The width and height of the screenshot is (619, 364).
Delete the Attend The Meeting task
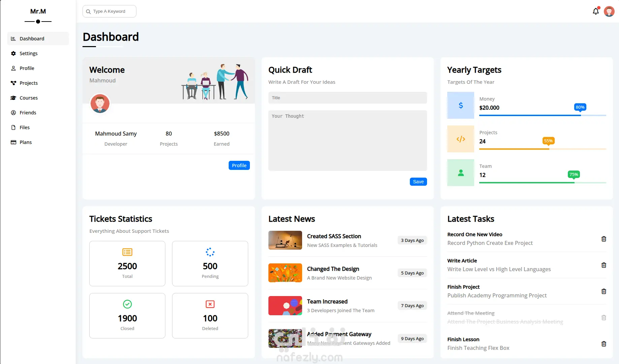tap(604, 318)
